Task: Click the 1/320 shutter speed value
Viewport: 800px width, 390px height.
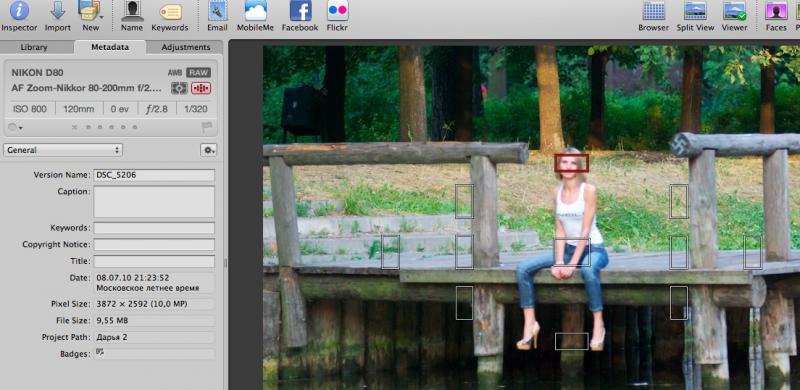Action: pos(195,109)
